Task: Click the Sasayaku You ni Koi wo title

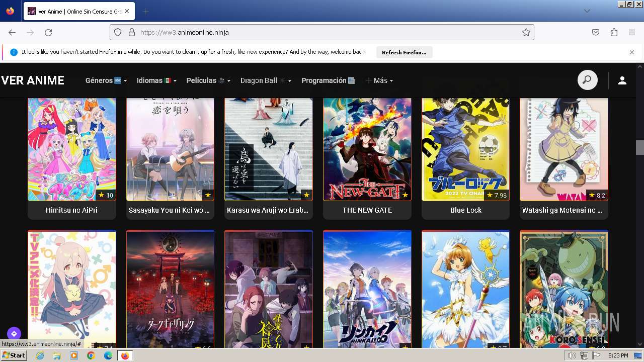Action: coord(170,210)
